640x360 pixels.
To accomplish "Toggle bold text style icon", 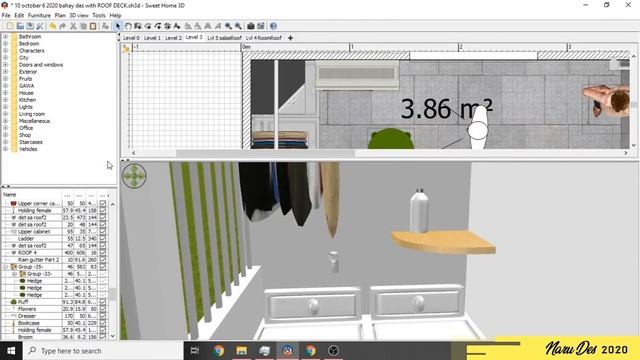I will (208, 26).
